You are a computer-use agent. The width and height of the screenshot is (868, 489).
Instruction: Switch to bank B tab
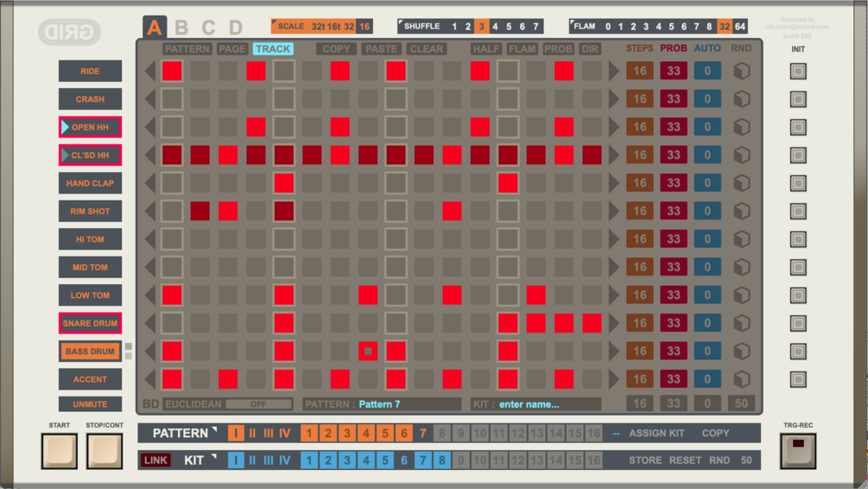pos(181,28)
